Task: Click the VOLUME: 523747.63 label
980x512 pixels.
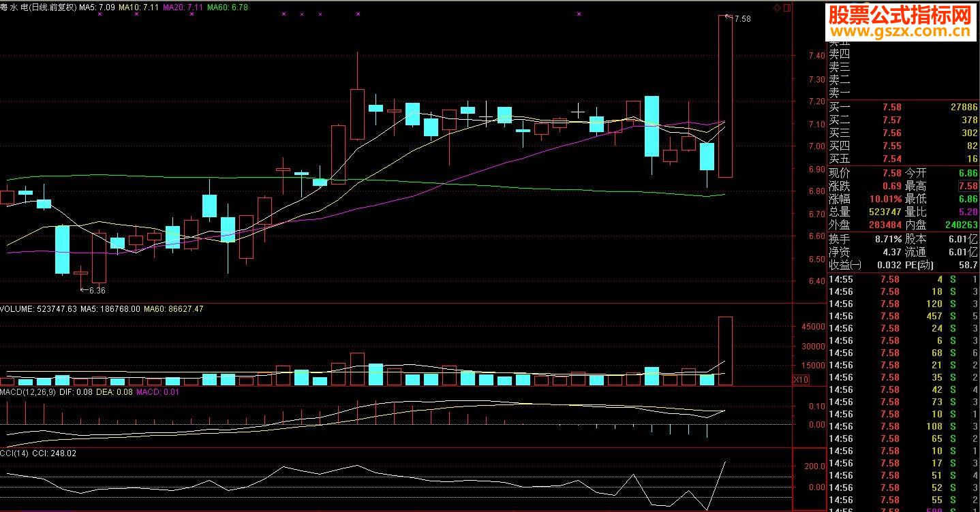Action: pos(38,309)
